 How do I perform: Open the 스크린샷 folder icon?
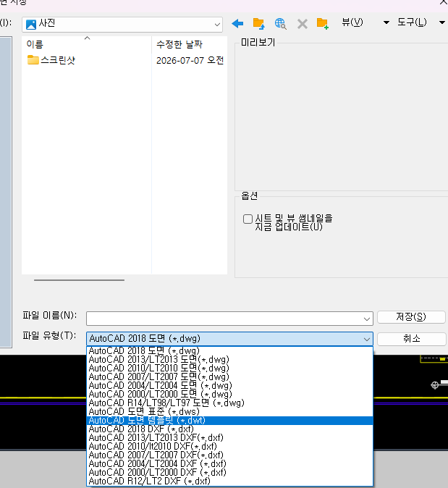coord(33,60)
